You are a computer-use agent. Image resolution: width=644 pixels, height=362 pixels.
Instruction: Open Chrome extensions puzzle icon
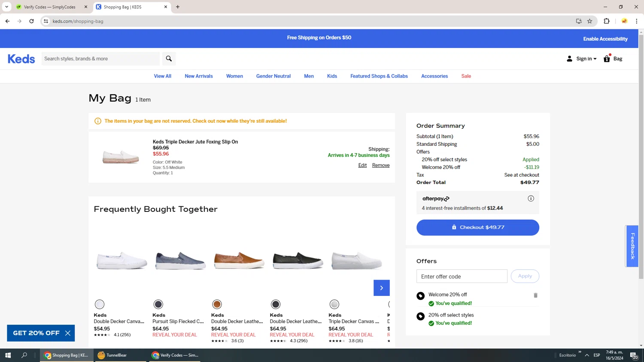point(606,21)
